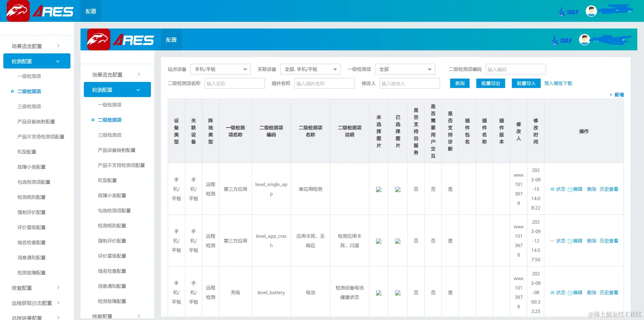Open the selected image in the level_app_crash row

coord(398,241)
